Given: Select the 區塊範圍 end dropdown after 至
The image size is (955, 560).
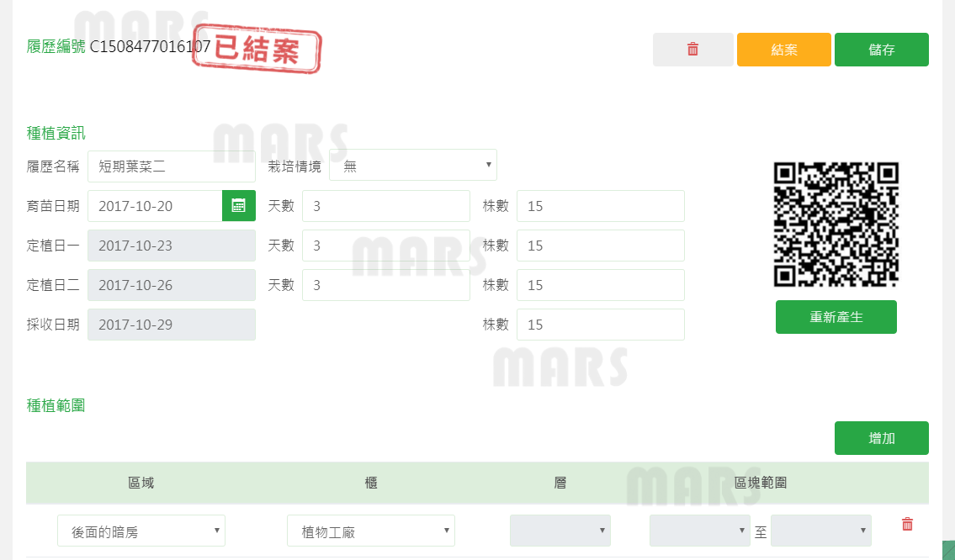Looking at the screenshot, I should pos(820,531).
